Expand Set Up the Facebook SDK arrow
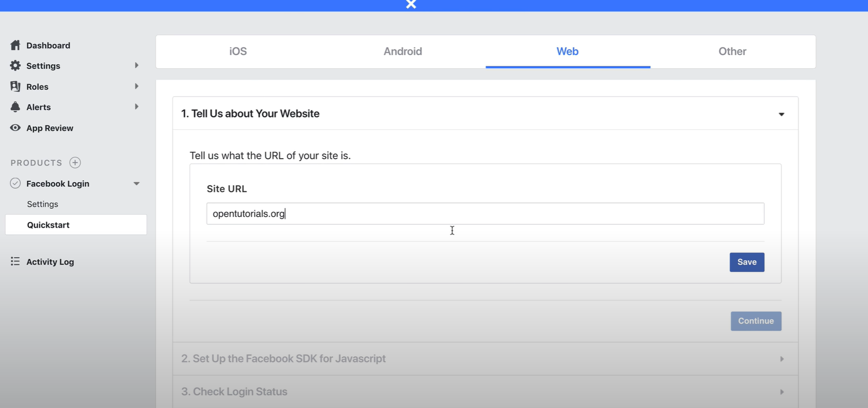 [782, 359]
